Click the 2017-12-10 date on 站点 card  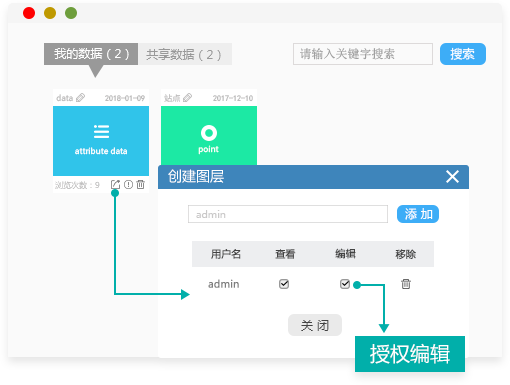coord(233,98)
